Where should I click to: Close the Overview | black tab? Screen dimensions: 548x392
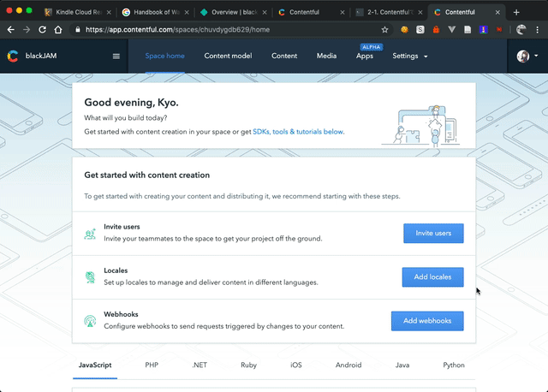(265, 12)
